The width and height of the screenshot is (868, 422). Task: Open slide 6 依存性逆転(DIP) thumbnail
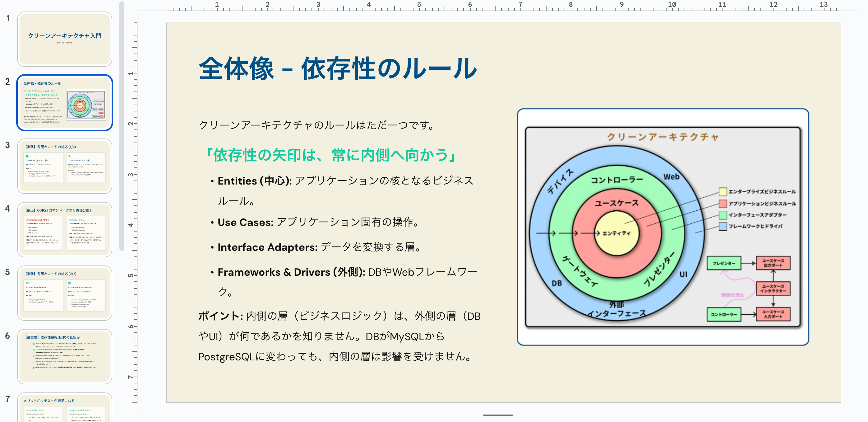(x=64, y=356)
